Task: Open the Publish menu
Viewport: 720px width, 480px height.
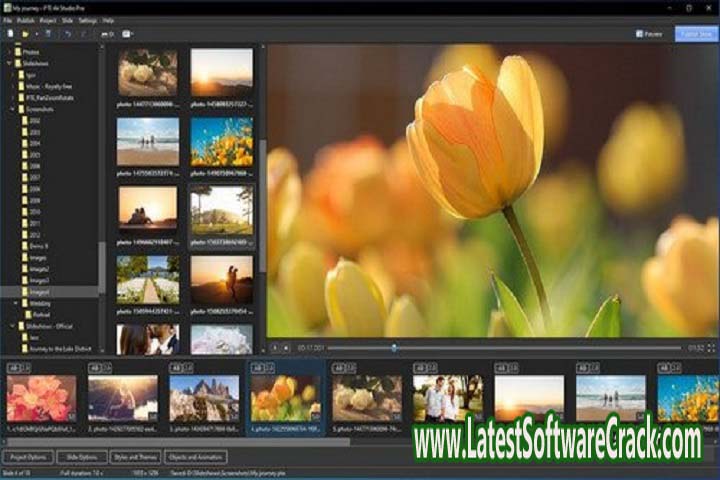Action: pyautogui.click(x=24, y=20)
